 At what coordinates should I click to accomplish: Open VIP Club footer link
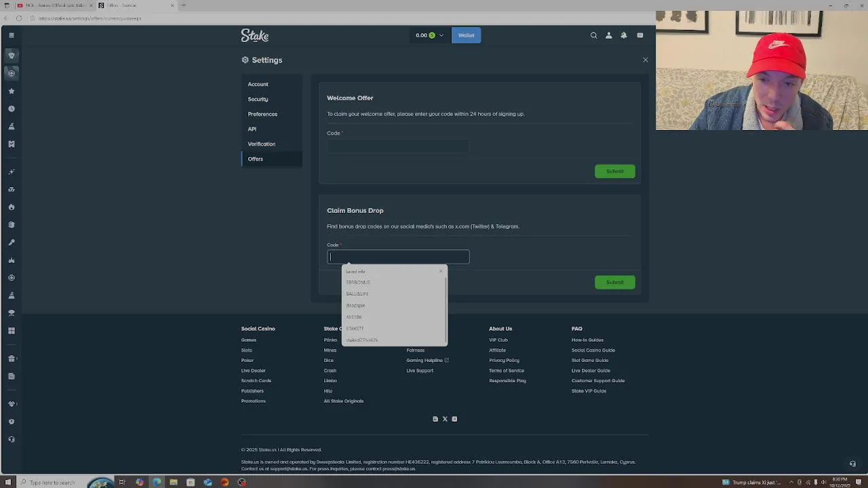(498, 340)
